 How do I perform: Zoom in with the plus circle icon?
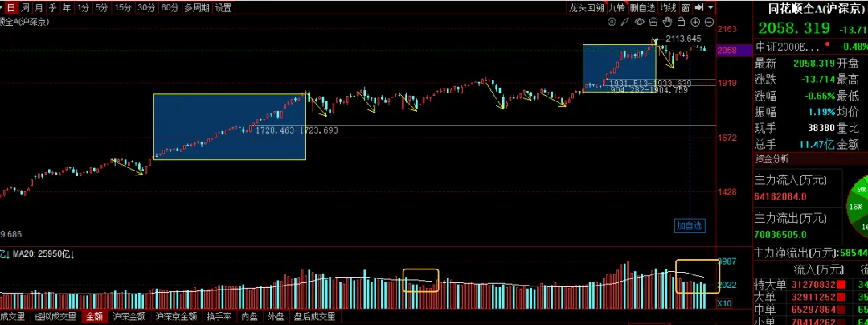[x=695, y=22]
